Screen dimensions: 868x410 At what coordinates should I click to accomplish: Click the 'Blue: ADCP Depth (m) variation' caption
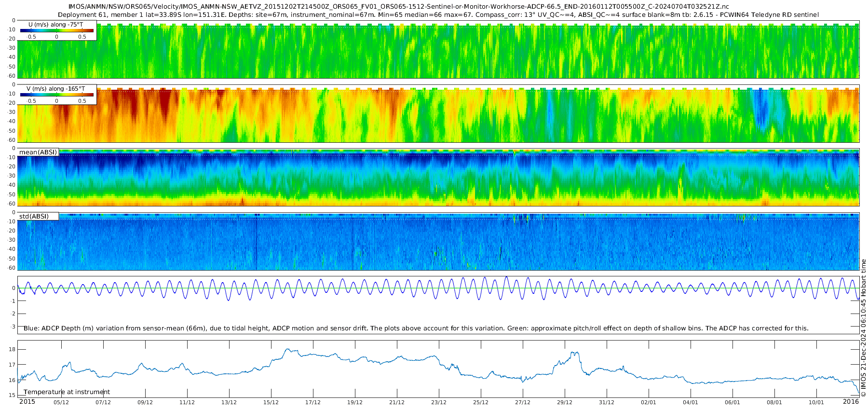(416, 328)
